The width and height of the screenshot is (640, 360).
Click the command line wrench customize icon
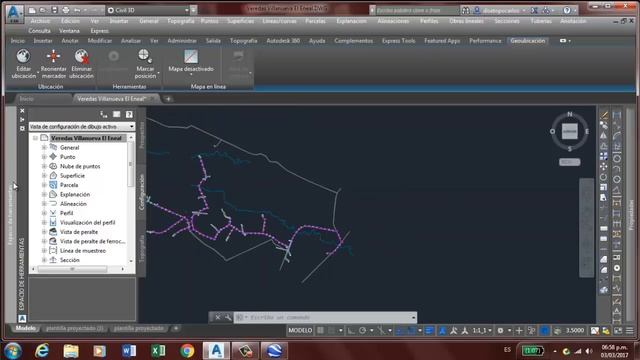(228, 317)
